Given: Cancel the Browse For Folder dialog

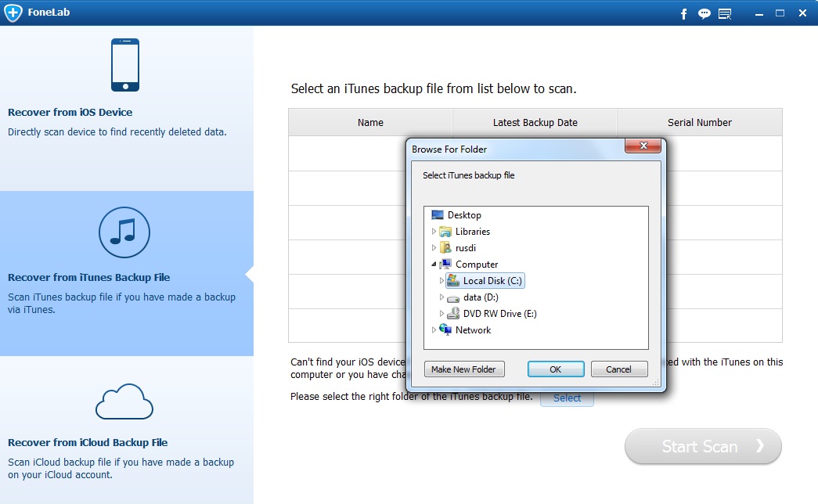Looking at the screenshot, I should (x=618, y=369).
